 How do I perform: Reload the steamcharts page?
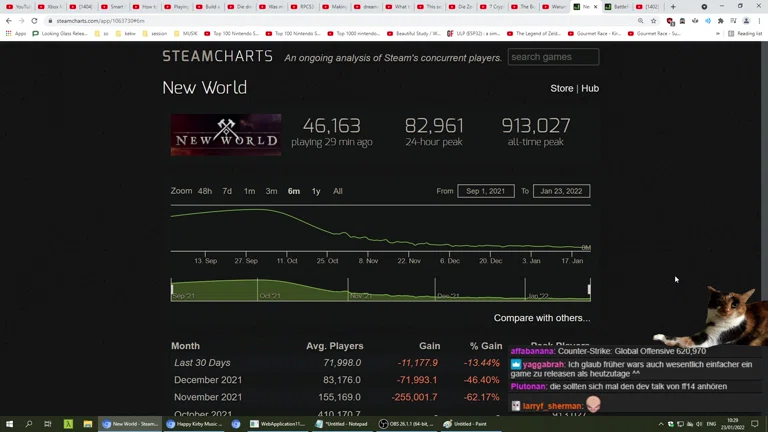click(34, 20)
